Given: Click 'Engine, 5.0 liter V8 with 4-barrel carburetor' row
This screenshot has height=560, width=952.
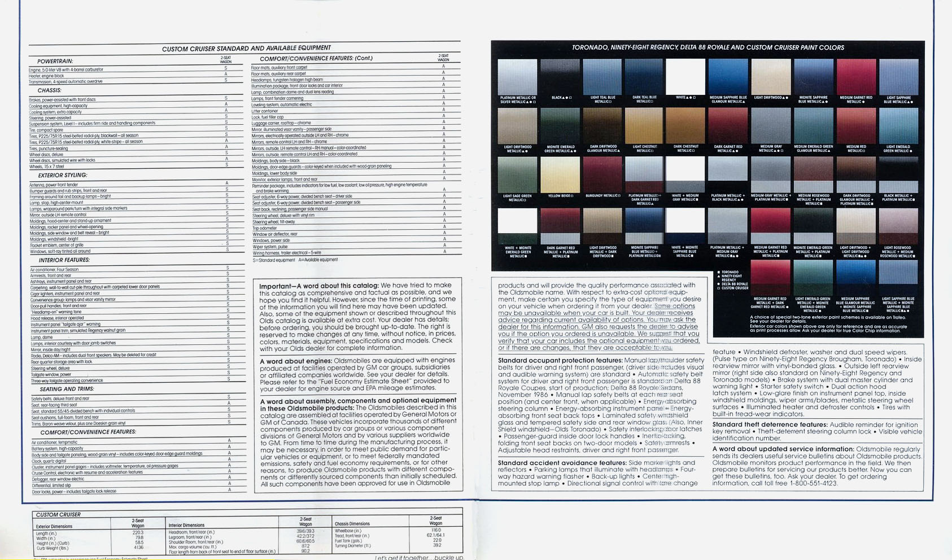Looking at the screenshot, I should (137, 69).
